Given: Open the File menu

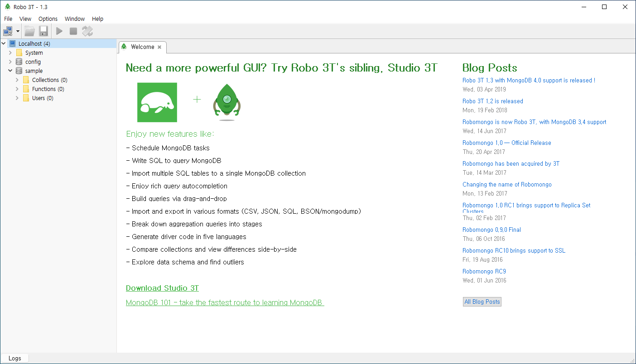Looking at the screenshot, I should tap(8, 19).
